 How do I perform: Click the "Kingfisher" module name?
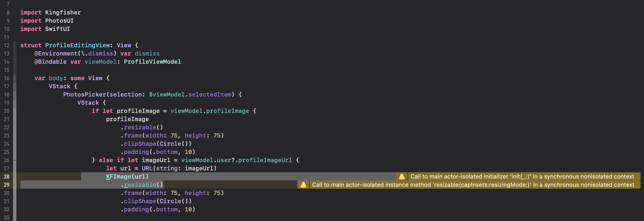tap(63, 13)
